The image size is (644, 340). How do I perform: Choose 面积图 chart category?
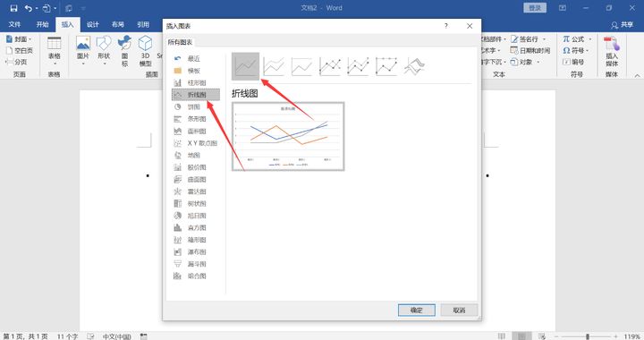[196, 131]
